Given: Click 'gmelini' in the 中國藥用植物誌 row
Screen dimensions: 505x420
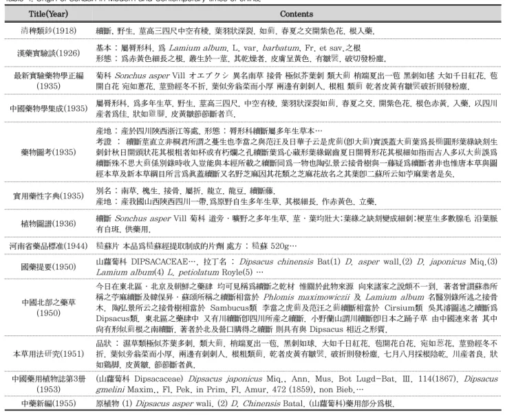Looking at the screenshot, I should point(110,390).
